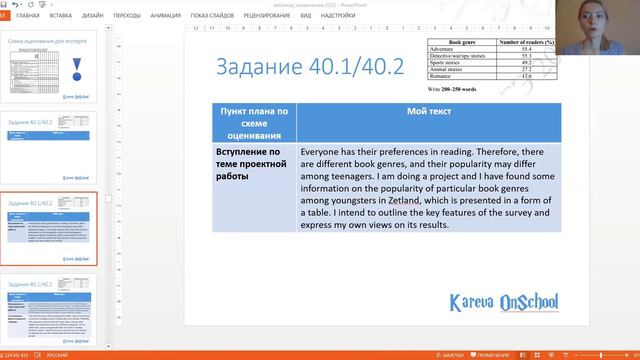
Task: Switch to the ПЕРЕХОДЫ tab
Action: (x=127, y=16)
